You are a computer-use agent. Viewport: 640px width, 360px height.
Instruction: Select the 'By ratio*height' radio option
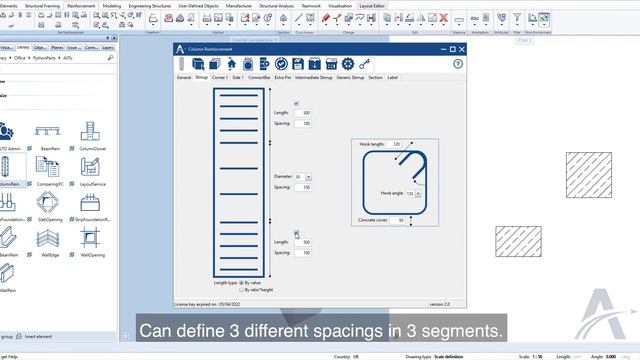[242, 290]
